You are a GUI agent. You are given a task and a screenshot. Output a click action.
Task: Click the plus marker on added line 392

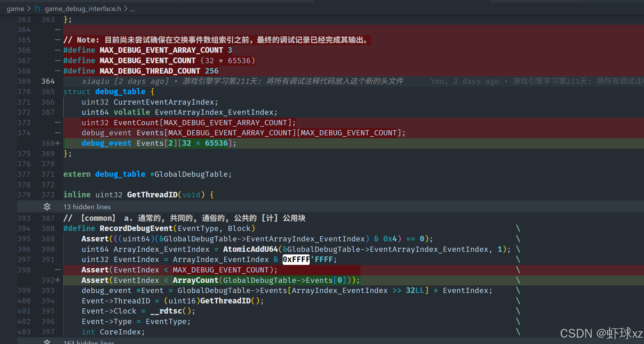click(x=57, y=280)
